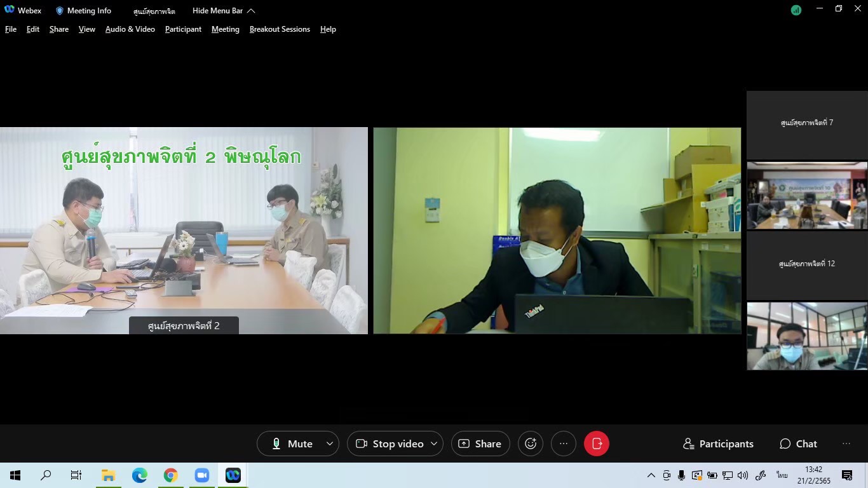Screen dimensions: 868x488
Task: Launch Zoom from the taskbar
Action: point(202,475)
